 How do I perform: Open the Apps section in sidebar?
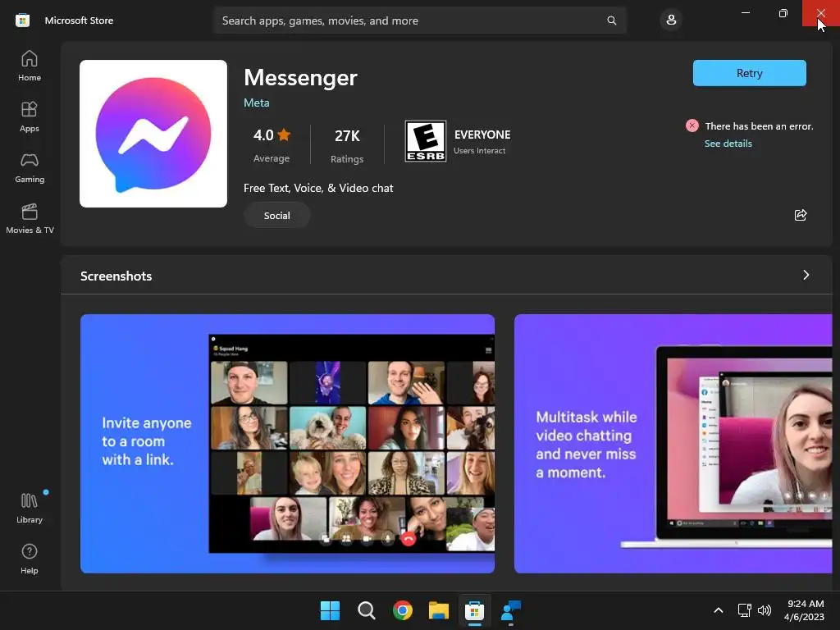[x=30, y=116]
